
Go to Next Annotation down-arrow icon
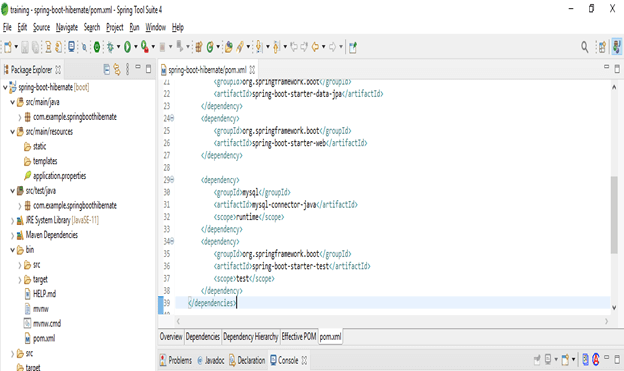[x=259, y=47]
